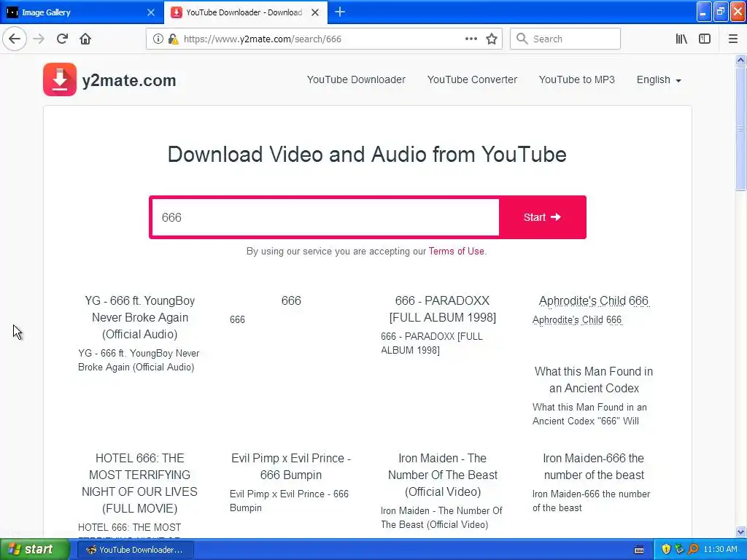Click the taskbar clock 11:30 AM
The width and height of the screenshot is (747, 560).
pos(720,550)
